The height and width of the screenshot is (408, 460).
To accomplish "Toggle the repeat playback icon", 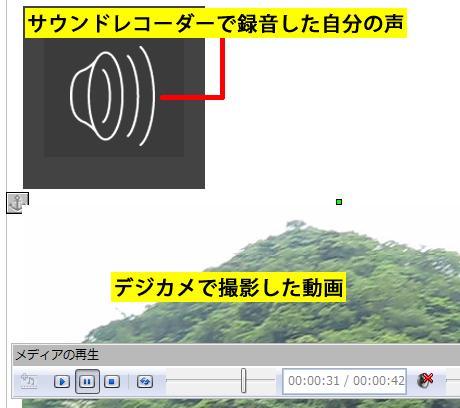I will (145, 381).
